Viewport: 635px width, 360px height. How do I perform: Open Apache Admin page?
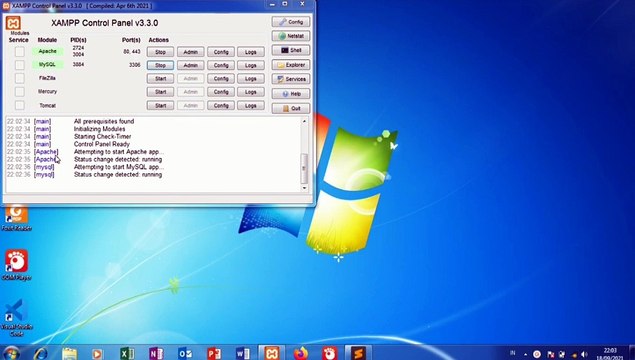click(x=190, y=52)
